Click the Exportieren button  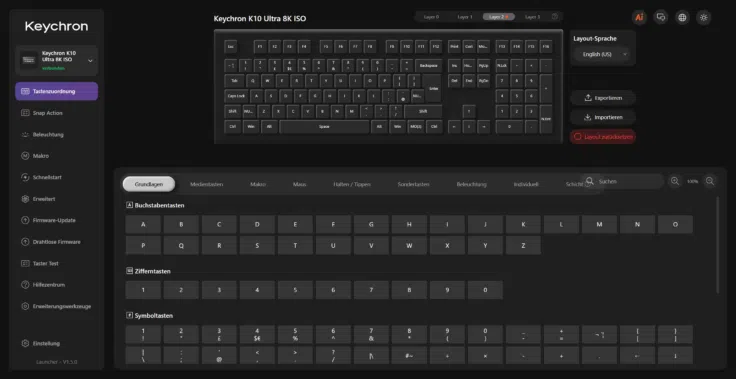coord(603,98)
